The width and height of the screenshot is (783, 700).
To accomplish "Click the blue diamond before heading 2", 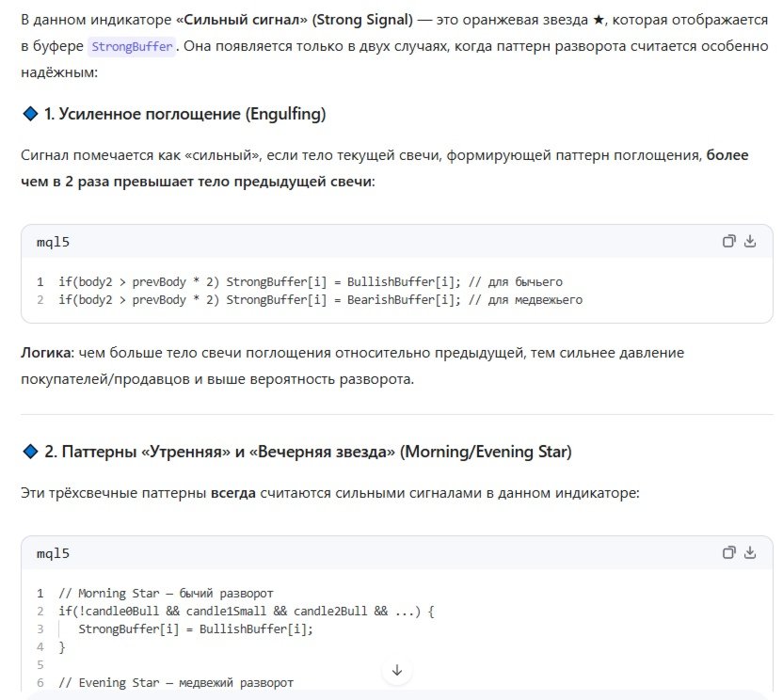I will (x=30, y=452).
